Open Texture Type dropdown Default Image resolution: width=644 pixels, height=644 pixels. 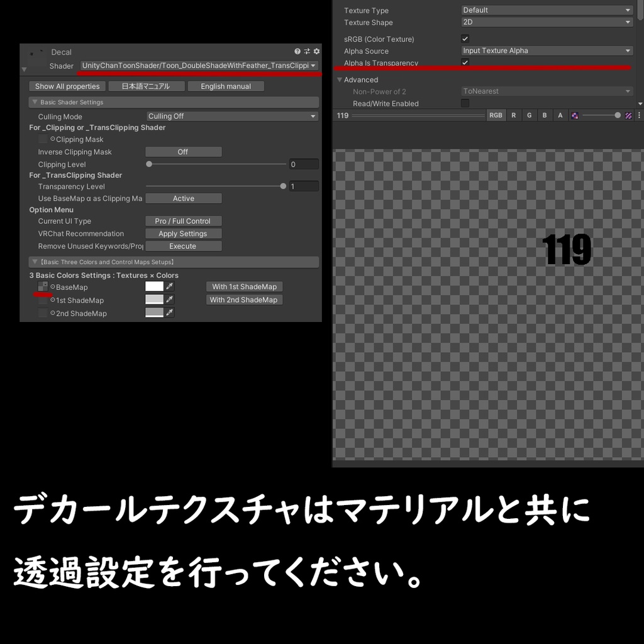[547, 10]
